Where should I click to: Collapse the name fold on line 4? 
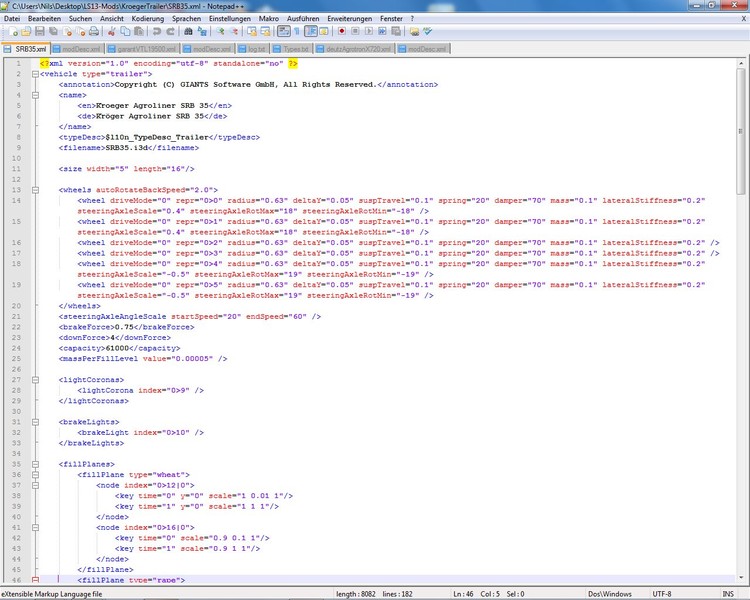(35, 95)
